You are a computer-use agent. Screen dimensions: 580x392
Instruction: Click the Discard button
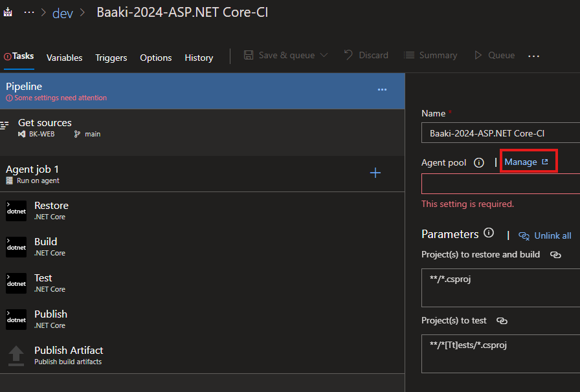pos(366,55)
